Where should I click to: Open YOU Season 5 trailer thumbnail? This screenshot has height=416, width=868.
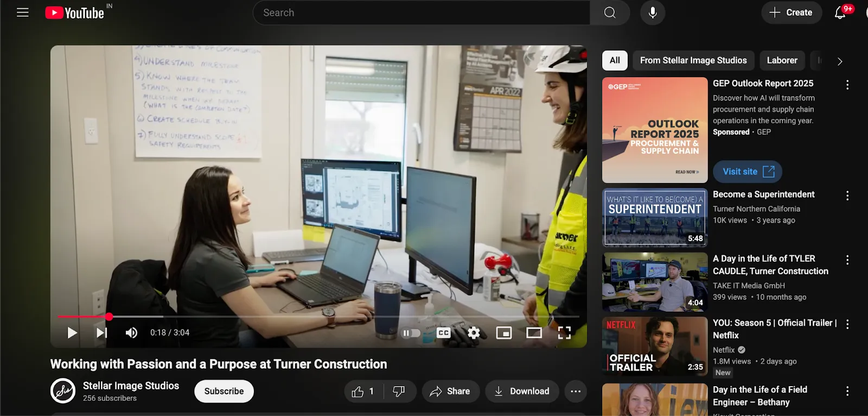[655, 346]
